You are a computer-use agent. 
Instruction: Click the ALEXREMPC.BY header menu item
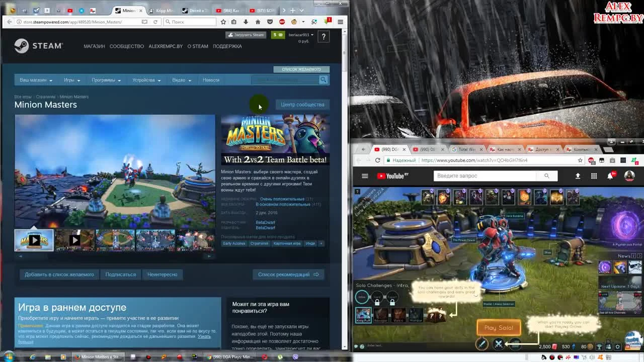tap(166, 46)
